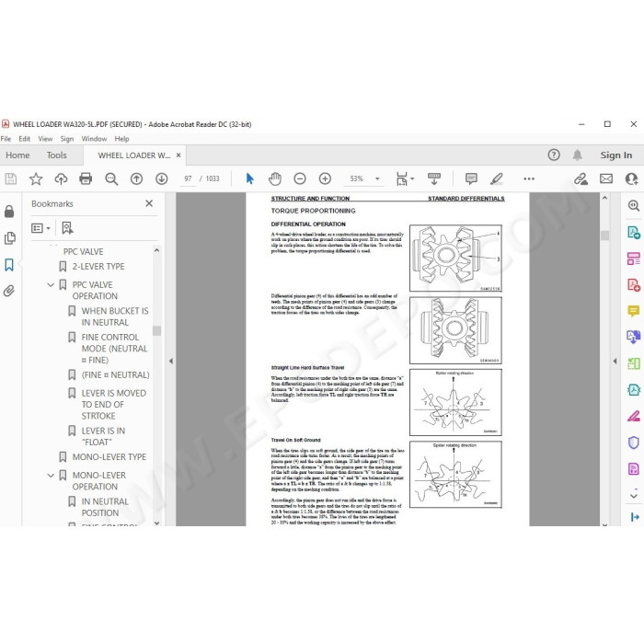Viewport: 644px width, 644px height.
Task: Switch to the Home tab
Action: click(x=17, y=155)
